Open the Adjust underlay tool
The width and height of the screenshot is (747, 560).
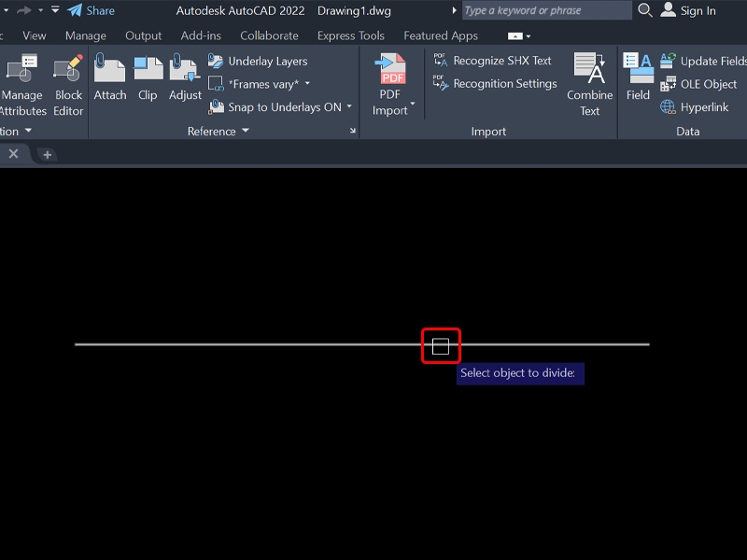tap(185, 77)
